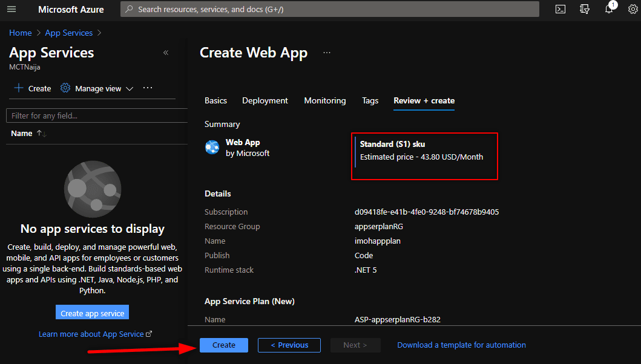The height and width of the screenshot is (364, 641).
Task: Focus the search resources box
Action: click(x=330, y=9)
